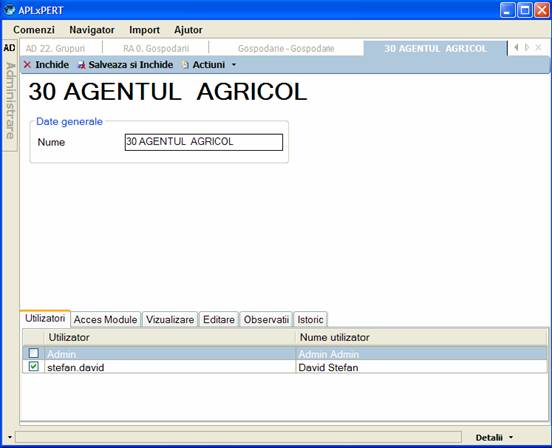Click the Salveaza si Inchide save icon
Viewport: 552px width, 448px height.
(x=82, y=65)
